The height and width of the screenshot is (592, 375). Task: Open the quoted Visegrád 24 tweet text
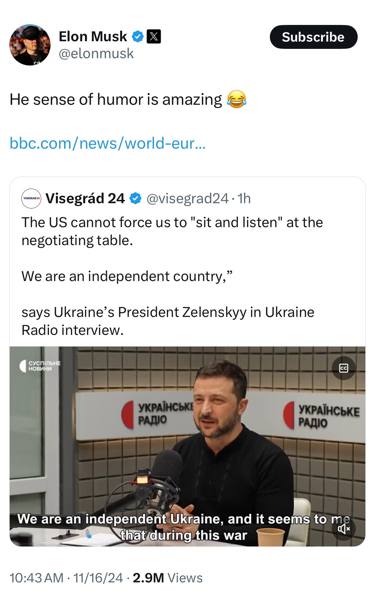pos(172,276)
